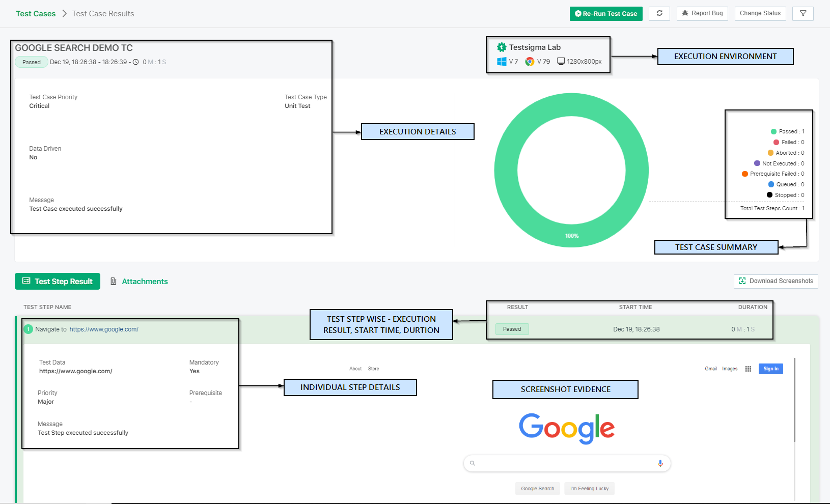
Task: Click the bug icon on Report Bug button
Action: tap(685, 13)
